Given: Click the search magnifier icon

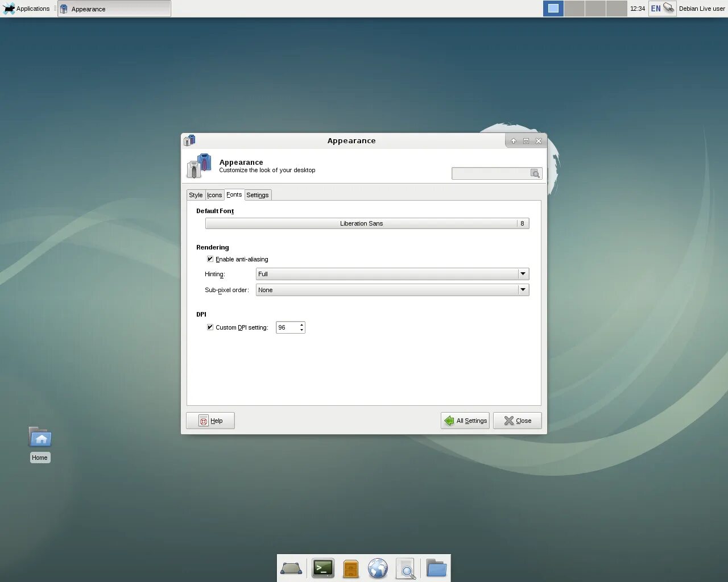Looking at the screenshot, I should [535, 173].
